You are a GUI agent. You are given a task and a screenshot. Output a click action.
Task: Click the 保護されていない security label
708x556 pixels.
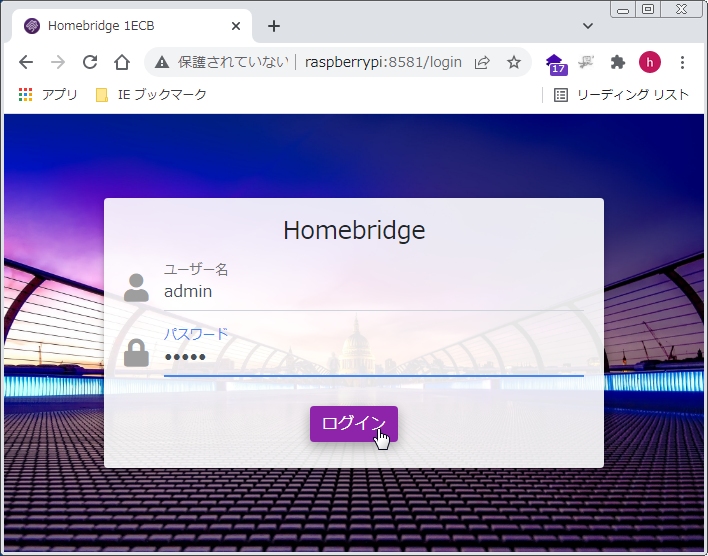coord(233,62)
